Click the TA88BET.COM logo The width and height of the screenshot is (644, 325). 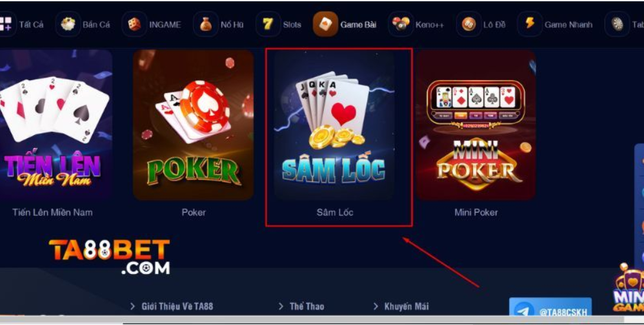(x=110, y=257)
